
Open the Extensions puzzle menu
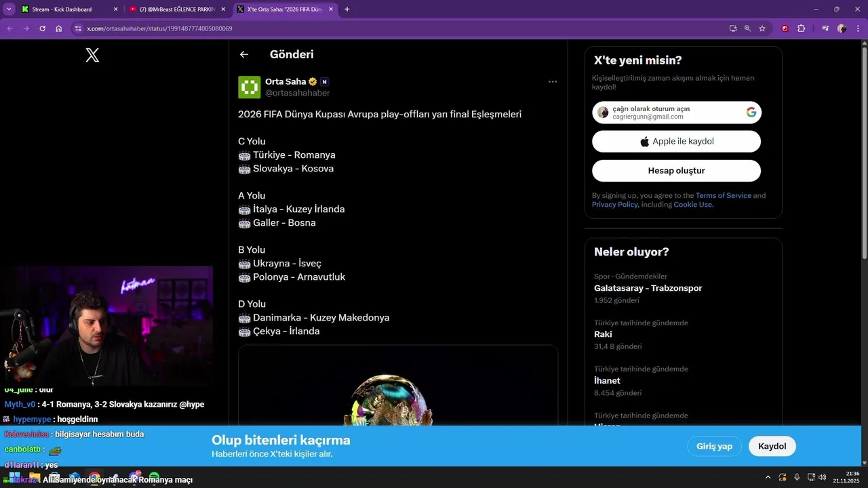pyautogui.click(x=802, y=28)
